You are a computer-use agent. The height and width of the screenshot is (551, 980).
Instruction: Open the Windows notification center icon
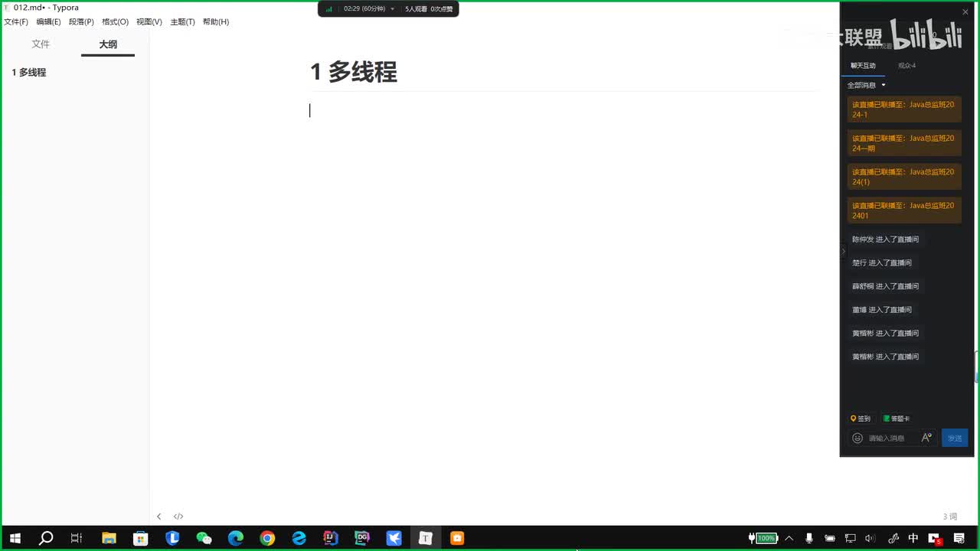(x=959, y=538)
